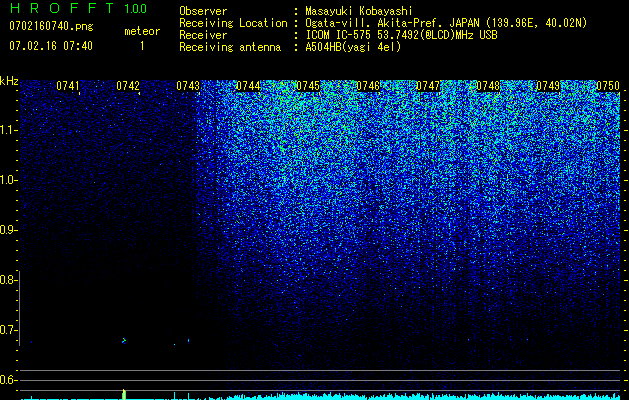Click the 0742 time marker

click(x=128, y=86)
